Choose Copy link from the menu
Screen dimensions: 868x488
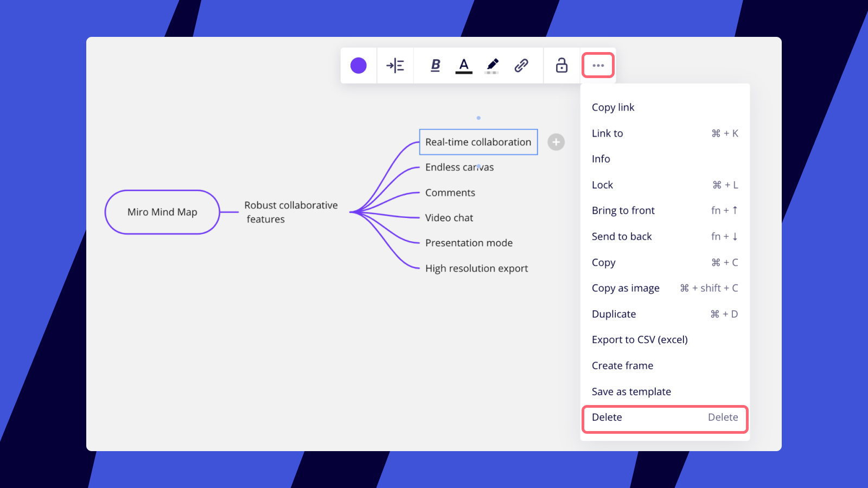click(613, 107)
